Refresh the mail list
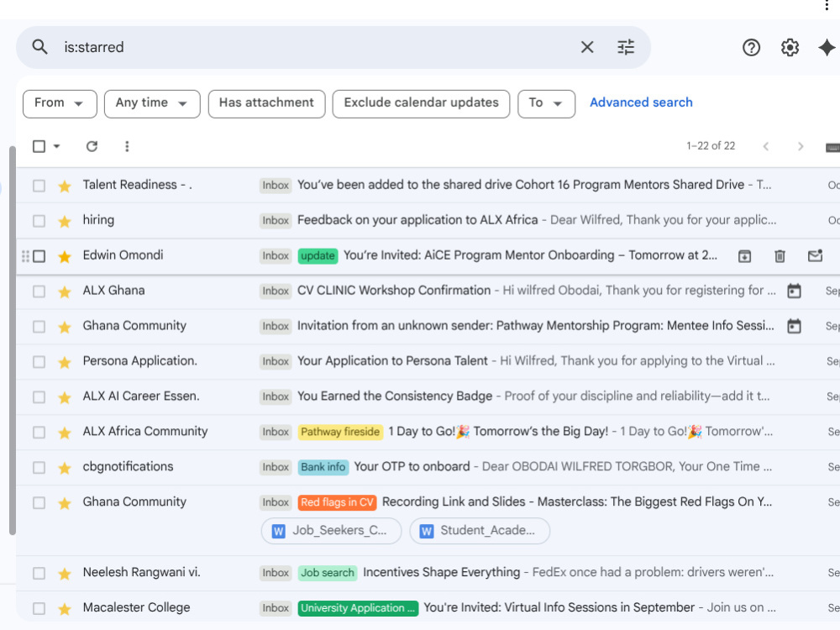This screenshot has width=840, height=630. pos(92,146)
